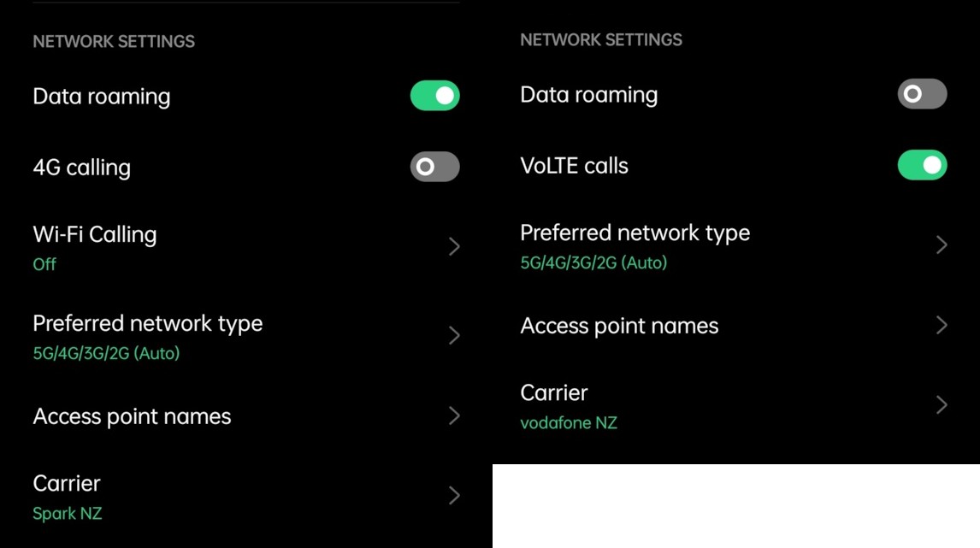
Task: Tap the green vodafone NZ carrier text
Action: point(569,423)
